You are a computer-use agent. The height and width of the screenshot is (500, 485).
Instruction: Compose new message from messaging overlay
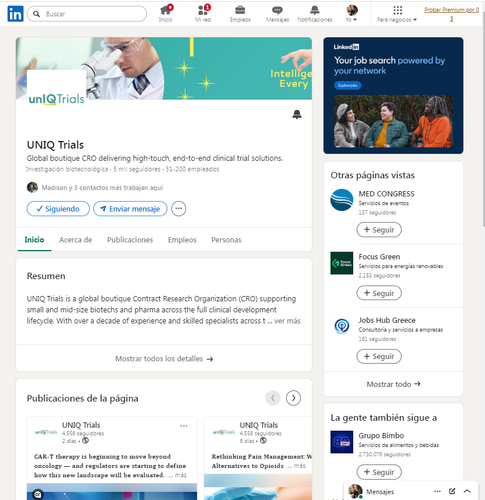pyautogui.click(x=452, y=491)
